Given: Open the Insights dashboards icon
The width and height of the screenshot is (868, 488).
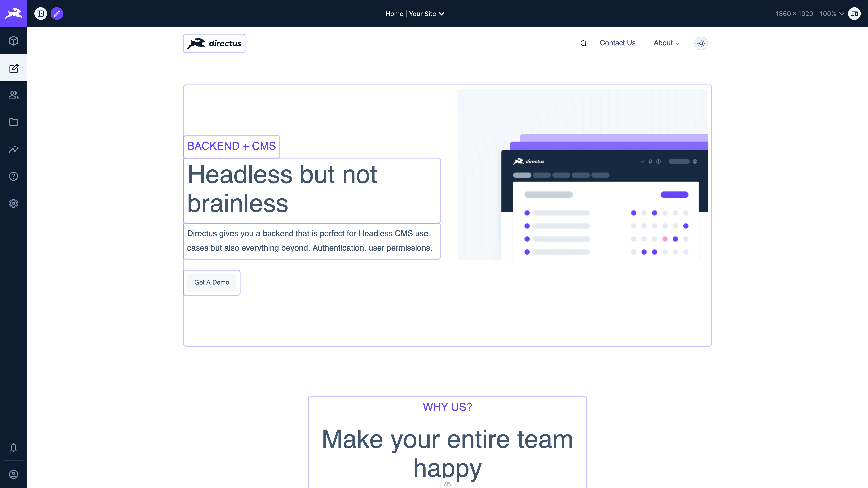Looking at the screenshot, I should point(13,149).
